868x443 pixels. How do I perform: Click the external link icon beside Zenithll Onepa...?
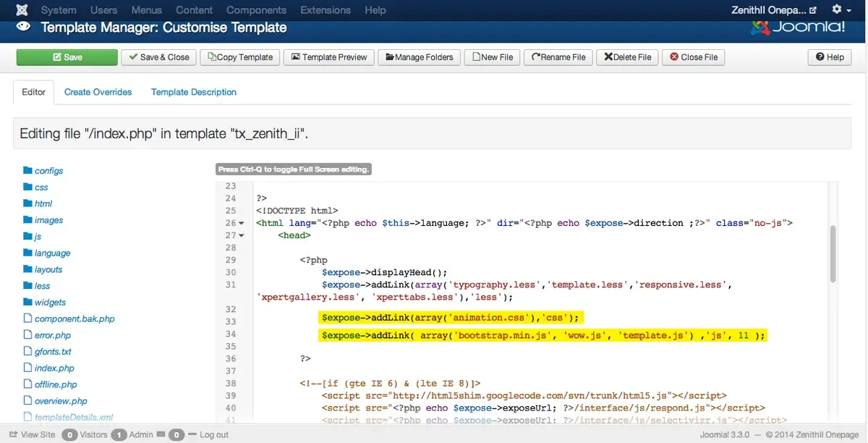point(812,10)
